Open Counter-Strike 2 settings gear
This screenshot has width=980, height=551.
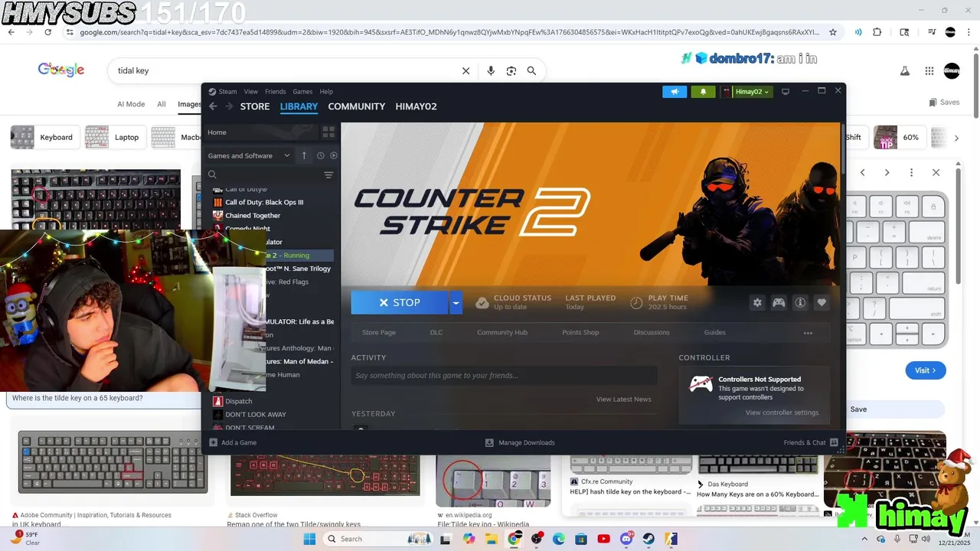tap(757, 303)
